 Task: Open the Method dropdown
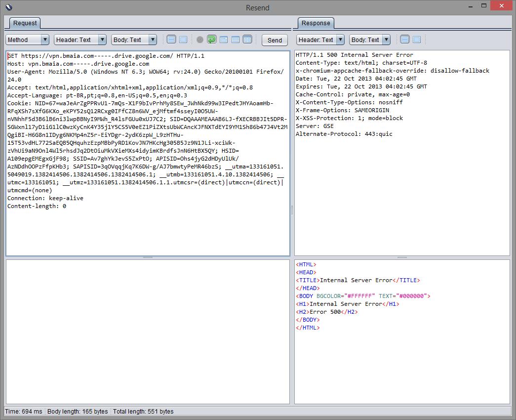point(27,40)
